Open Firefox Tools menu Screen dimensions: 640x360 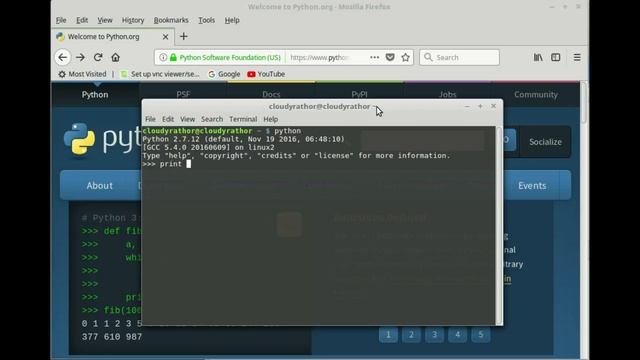(x=207, y=20)
